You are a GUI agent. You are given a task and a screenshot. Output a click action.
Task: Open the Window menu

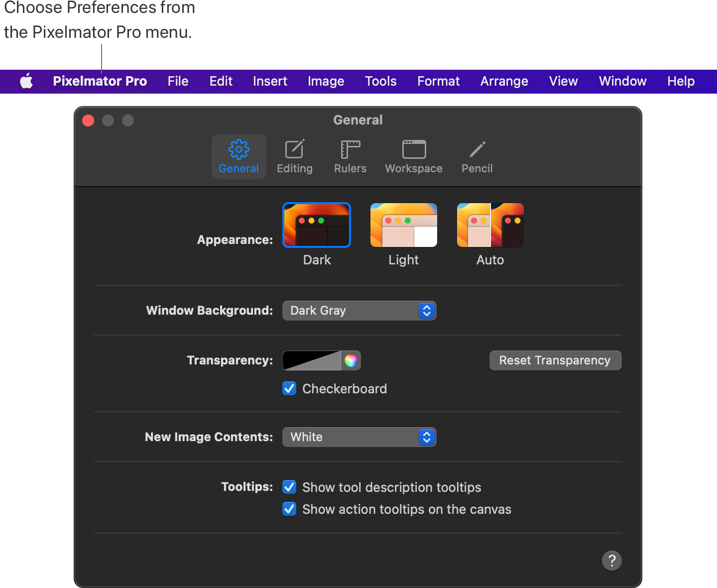click(622, 81)
